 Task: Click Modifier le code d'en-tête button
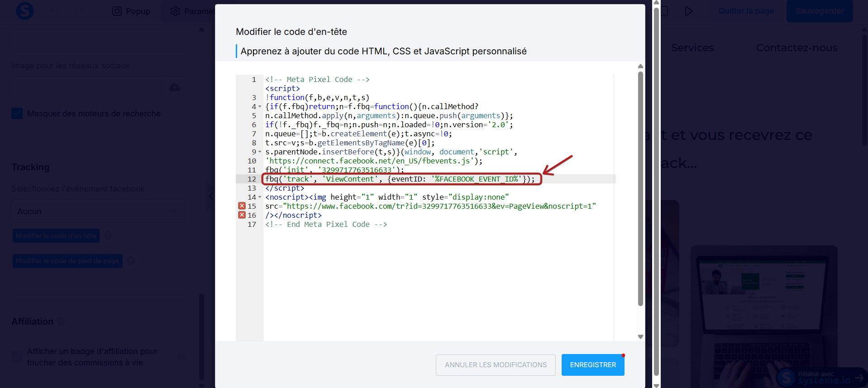pos(56,236)
